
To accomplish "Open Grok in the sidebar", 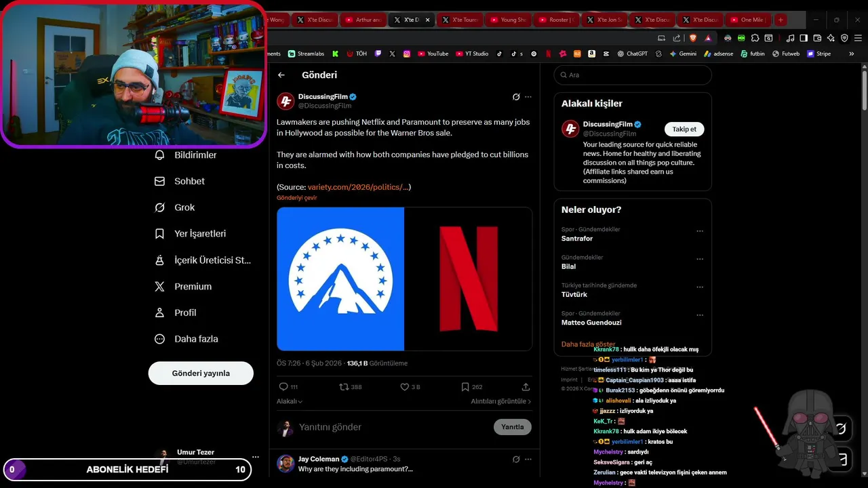I will pyautogui.click(x=175, y=207).
